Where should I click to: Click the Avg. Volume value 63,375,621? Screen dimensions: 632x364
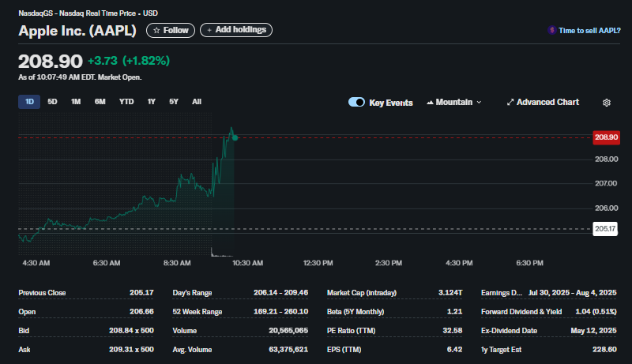(x=288, y=350)
